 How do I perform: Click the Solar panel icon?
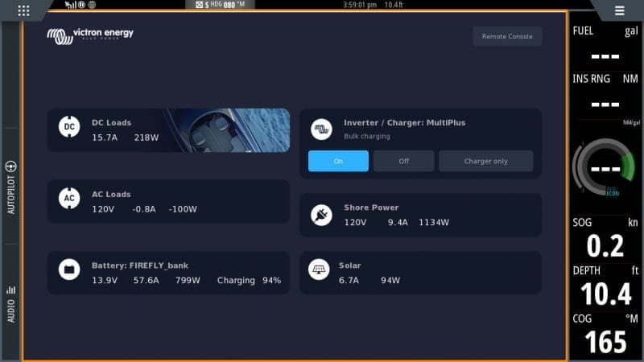[319, 269]
